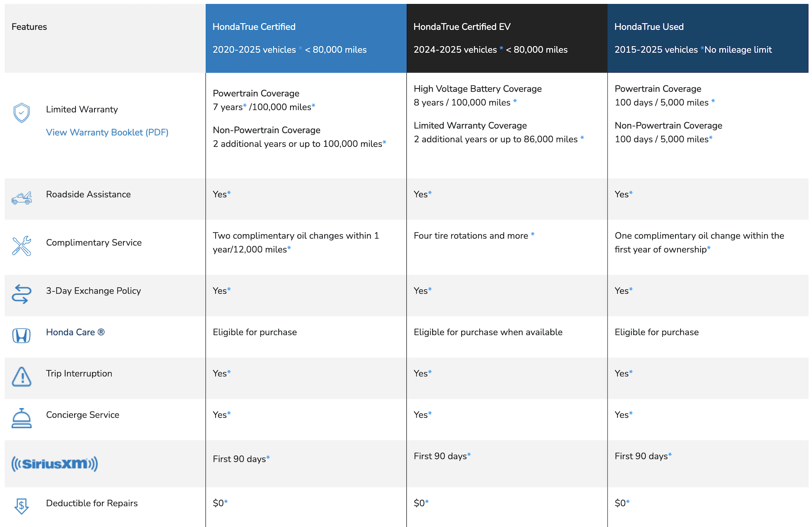
Task: Click asterisk after Four tire rotations and more
Action: coord(533,234)
